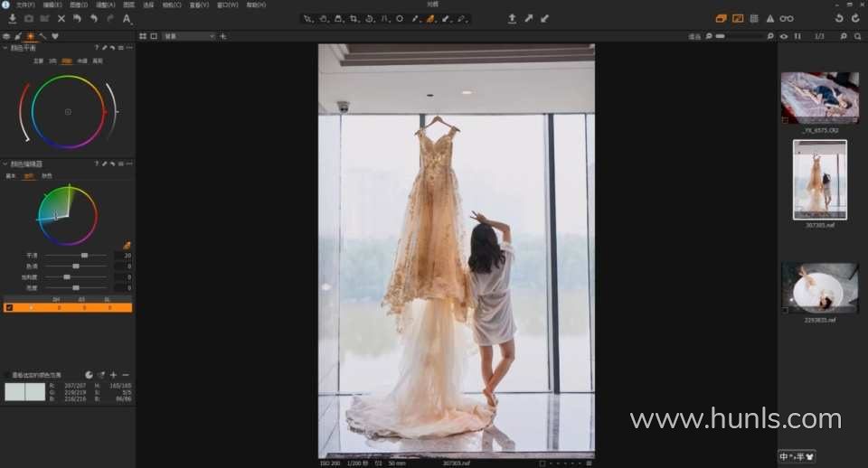Click the text annotation 'A' tool
Screen dimensions: 868x468
[127, 19]
